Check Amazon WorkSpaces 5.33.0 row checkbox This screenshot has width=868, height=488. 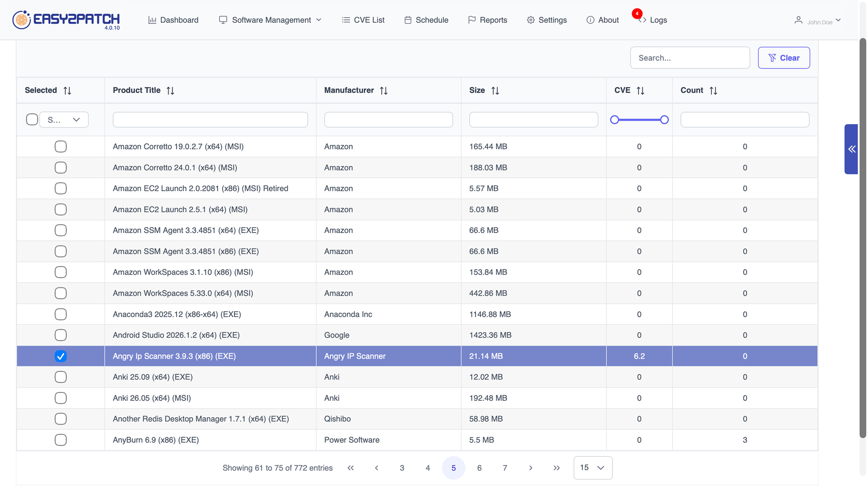pyautogui.click(x=61, y=293)
